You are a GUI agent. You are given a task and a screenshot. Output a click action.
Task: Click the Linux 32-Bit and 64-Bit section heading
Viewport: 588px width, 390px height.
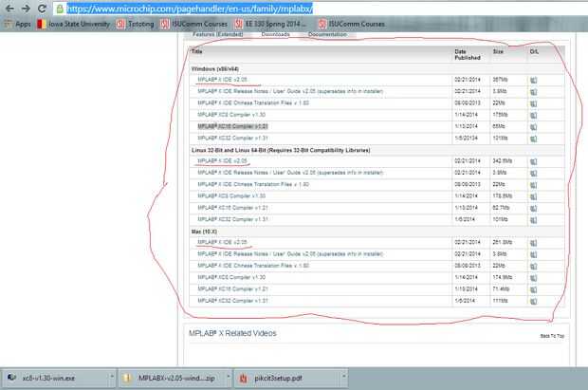tap(281, 150)
